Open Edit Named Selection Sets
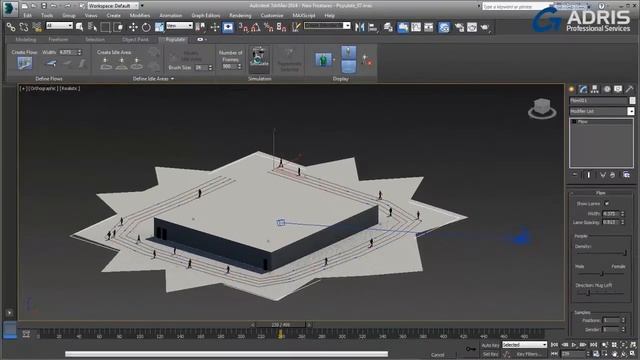Viewport: 640px width, 360px height. 296,27
